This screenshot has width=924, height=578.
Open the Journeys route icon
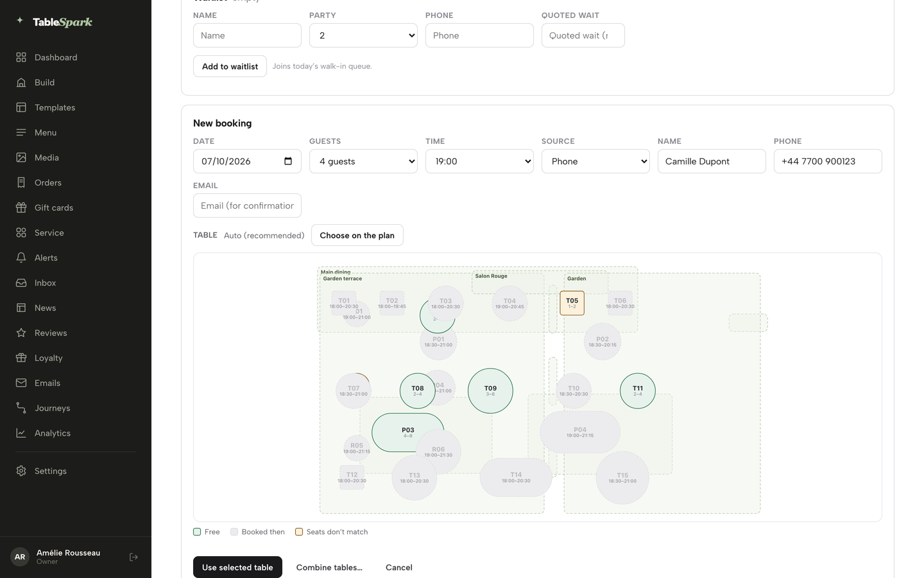click(21, 408)
